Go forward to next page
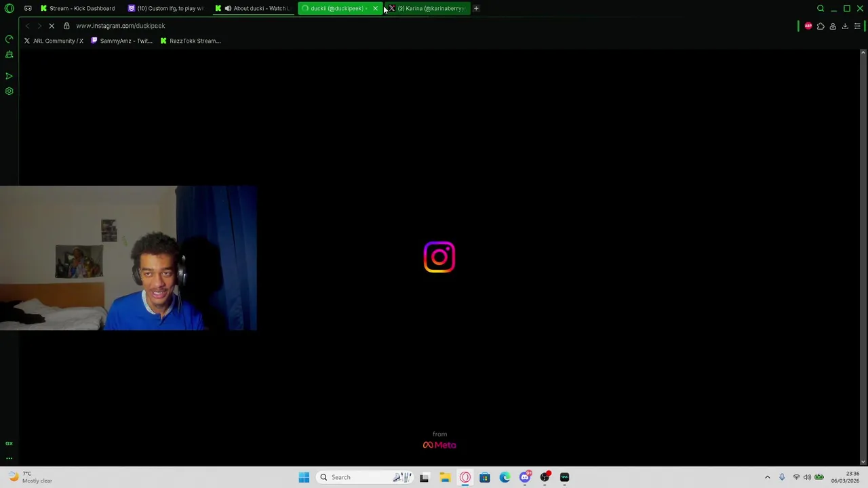The height and width of the screenshot is (488, 868). [39, 26]
